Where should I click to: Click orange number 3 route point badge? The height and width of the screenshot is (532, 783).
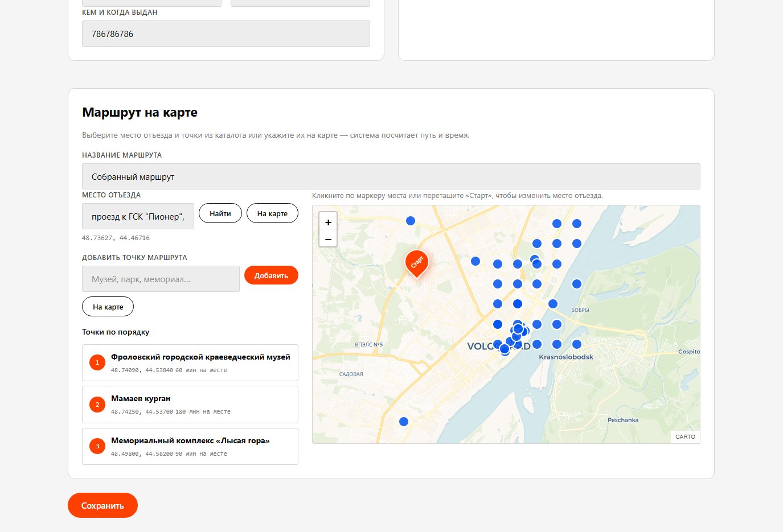(97, 446)
